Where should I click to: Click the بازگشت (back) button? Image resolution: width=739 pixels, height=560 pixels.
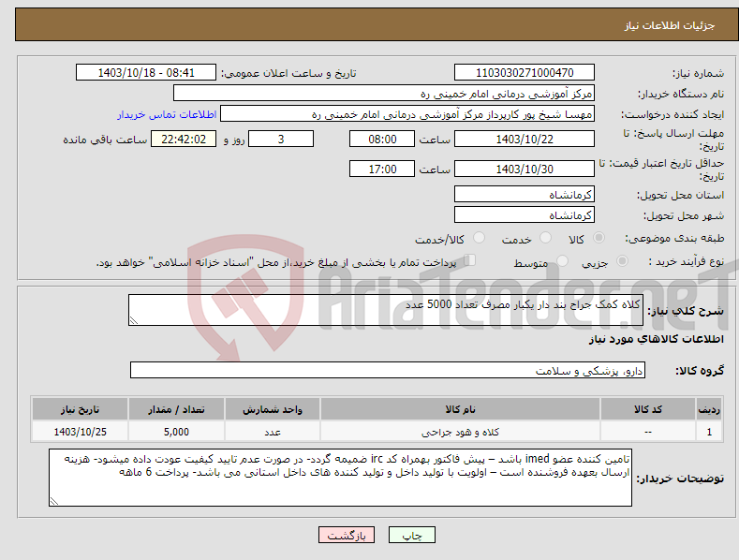pos(347,535)
